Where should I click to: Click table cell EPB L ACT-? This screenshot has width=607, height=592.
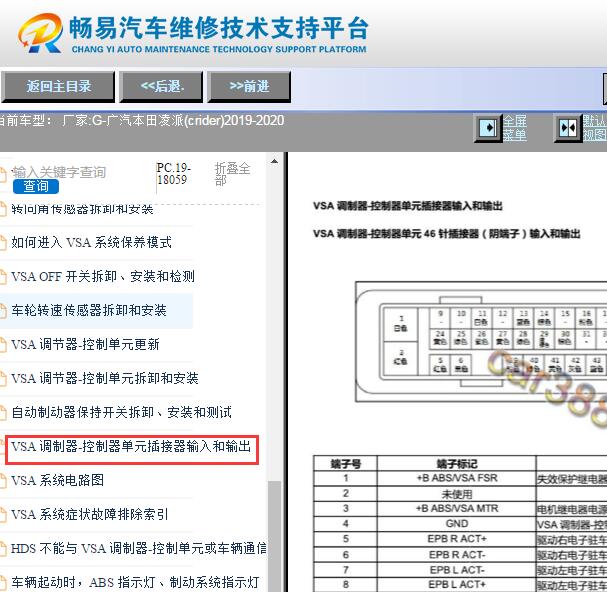(x=457, y=570)
